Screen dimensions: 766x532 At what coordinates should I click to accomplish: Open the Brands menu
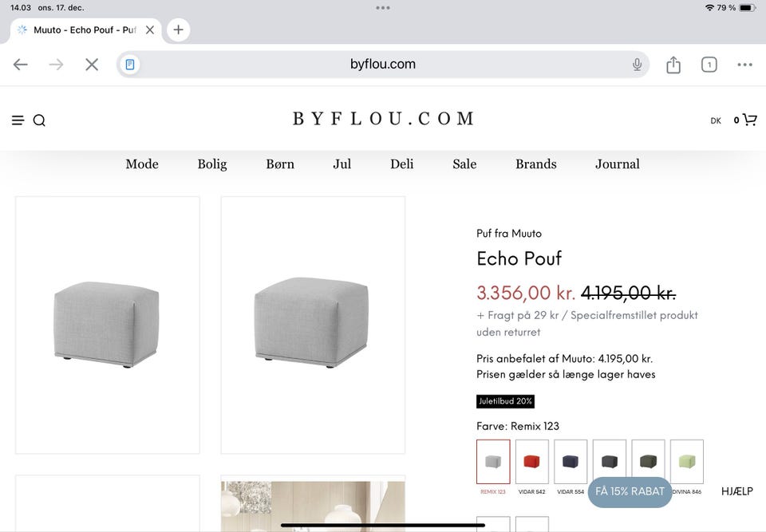535,164
